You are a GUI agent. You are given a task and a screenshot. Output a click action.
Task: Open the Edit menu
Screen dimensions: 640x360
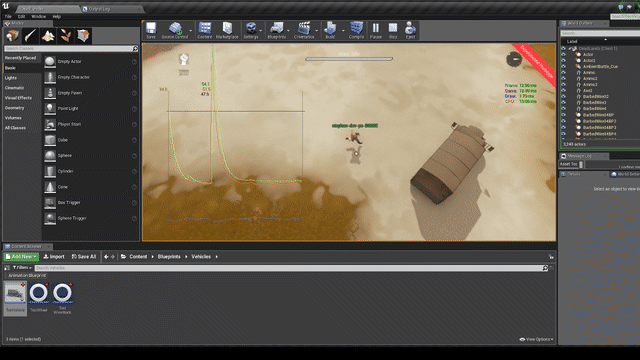coord(22,16)
